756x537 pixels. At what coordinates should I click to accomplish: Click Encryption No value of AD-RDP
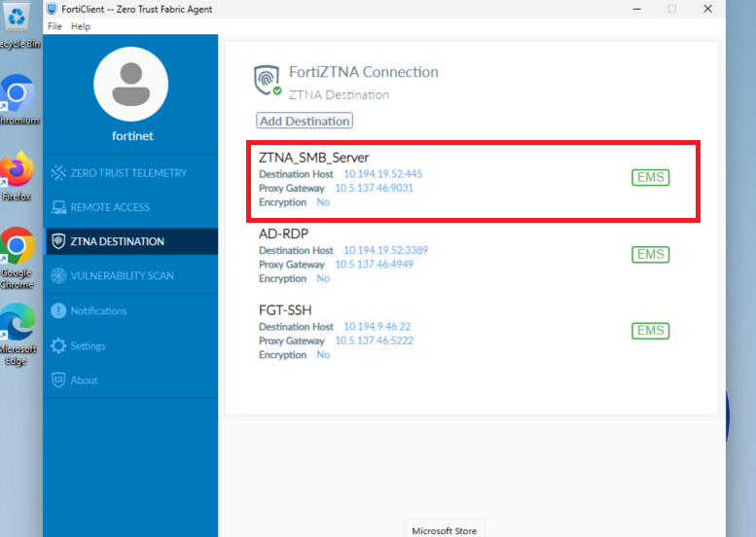323,278
